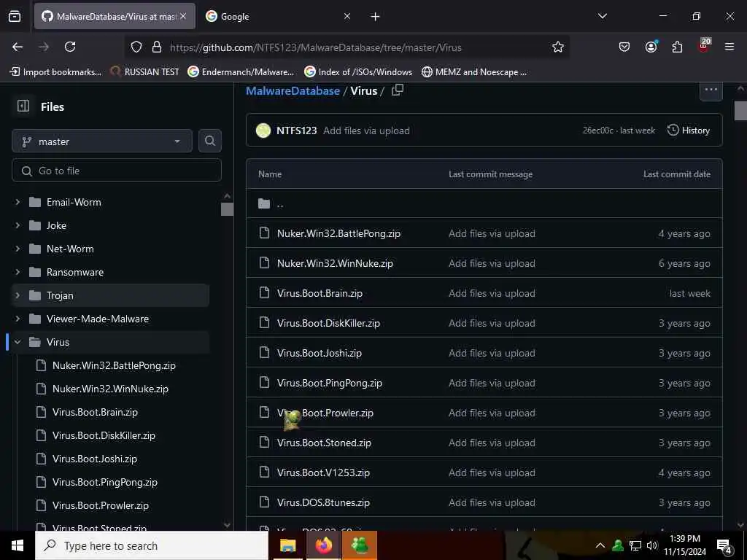Expand the Viewer-Made-Malware folder

tap(18, 319)
